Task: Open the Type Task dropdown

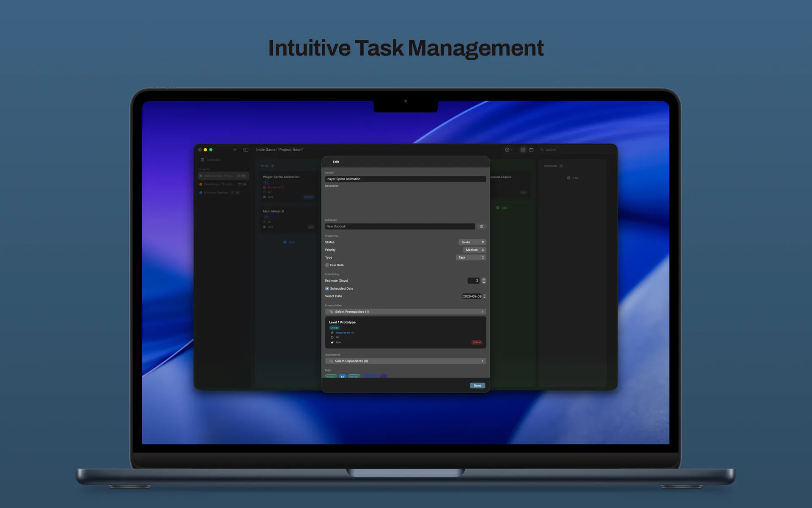Action: (x=471, y=257)
